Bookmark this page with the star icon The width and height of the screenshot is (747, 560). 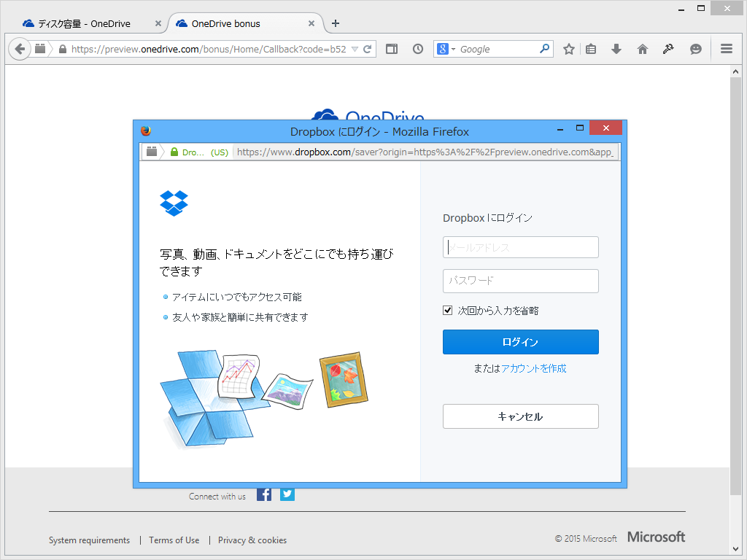click(568, 48)
